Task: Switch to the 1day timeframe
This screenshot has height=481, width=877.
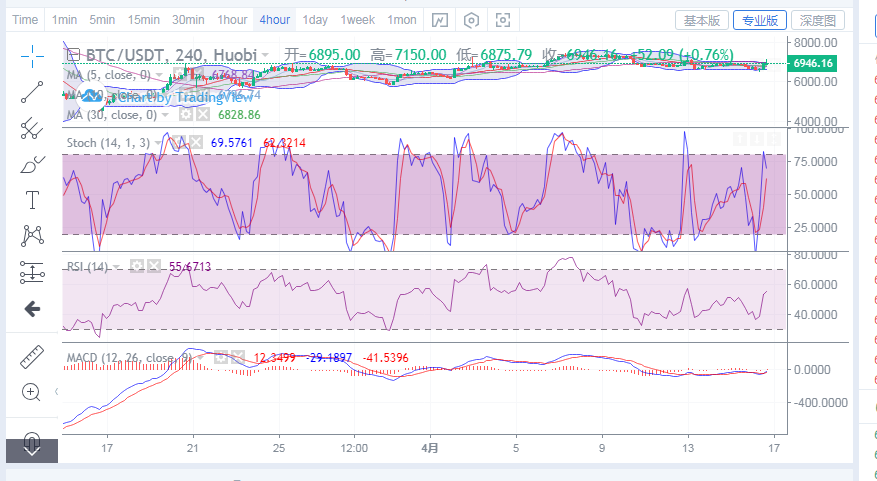Action: 314,20
